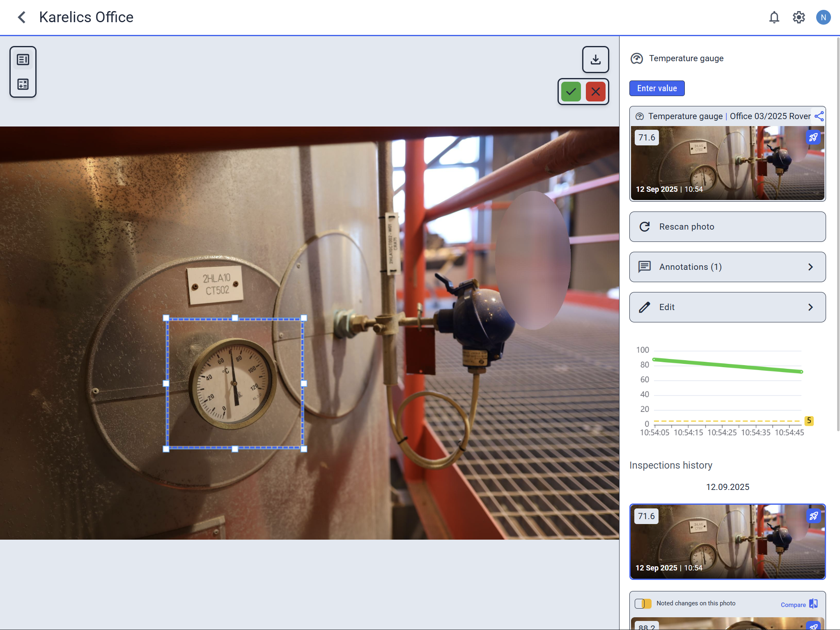Open settings gear in header

click(799, 17)
